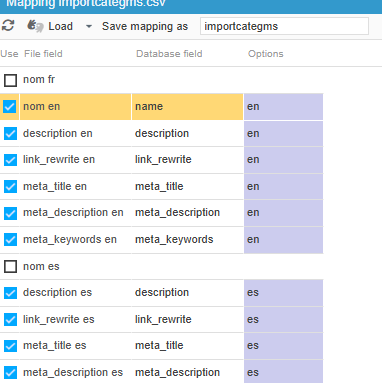Click the 'Use' column header
The width and height of the screenshot is (382, 383).
tap(9, 54)
